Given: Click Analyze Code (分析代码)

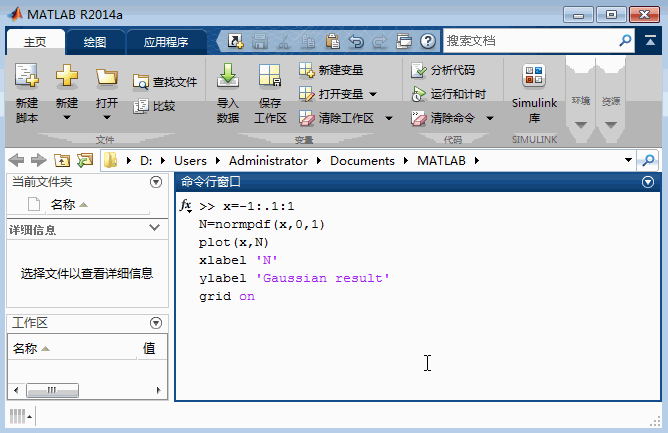Looking at the screenshot, I should point(443,70).
